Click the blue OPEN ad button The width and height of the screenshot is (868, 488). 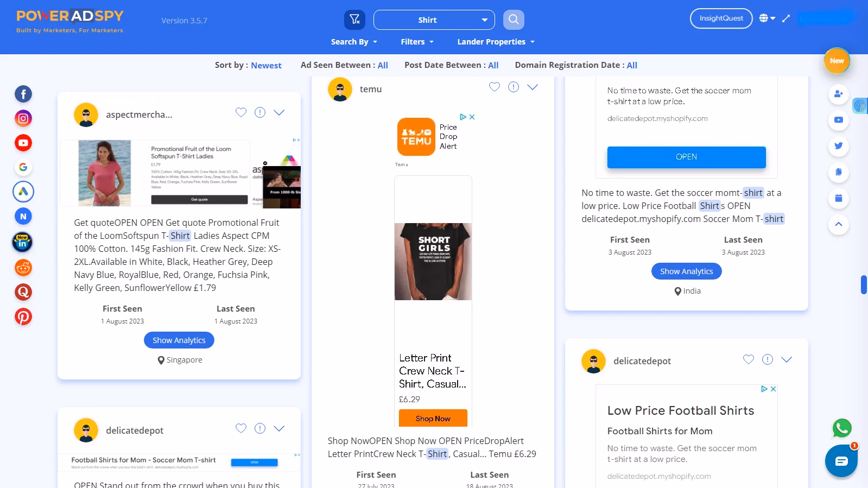pos(686,157)
